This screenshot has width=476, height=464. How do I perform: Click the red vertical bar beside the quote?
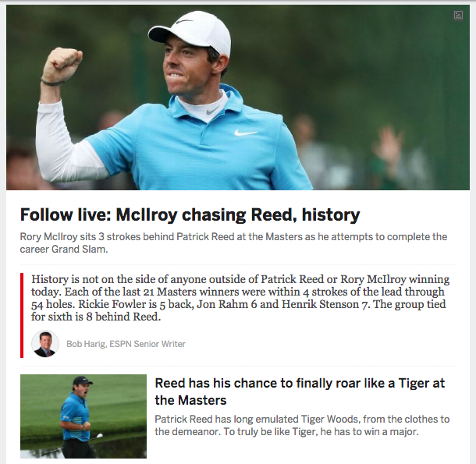tap(22, 315)
